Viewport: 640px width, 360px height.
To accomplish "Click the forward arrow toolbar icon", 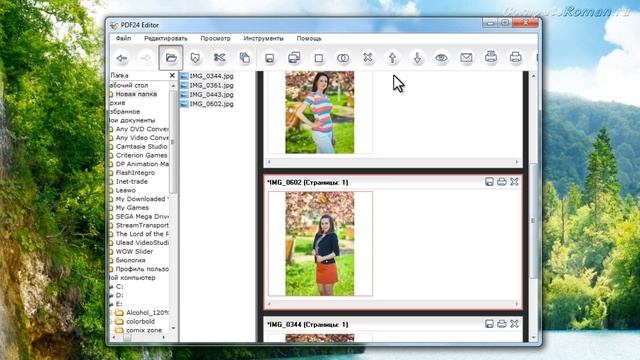I will (145, 58).
